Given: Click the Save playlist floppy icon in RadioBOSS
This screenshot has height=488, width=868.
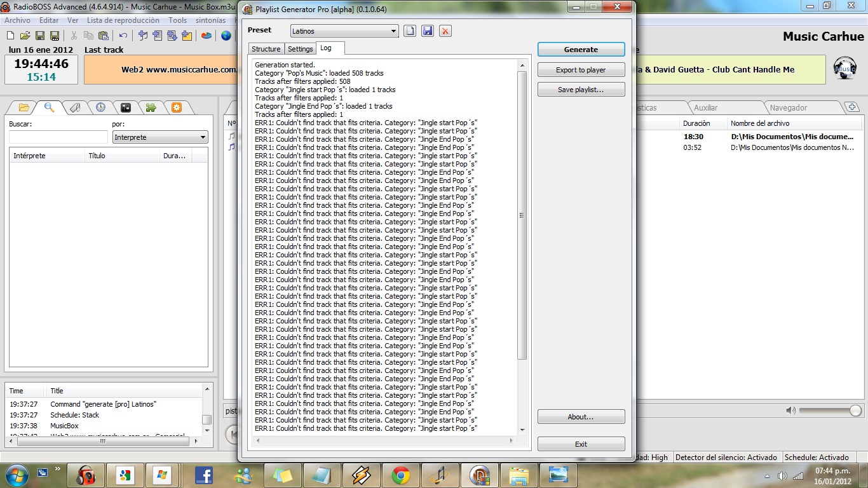Looking at the screenshot, I should coord(40,36).
